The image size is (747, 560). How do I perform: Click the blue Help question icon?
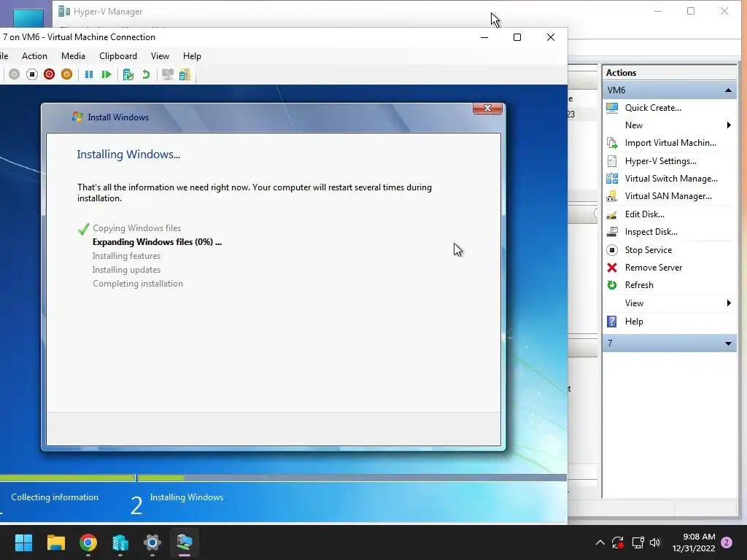612,322
